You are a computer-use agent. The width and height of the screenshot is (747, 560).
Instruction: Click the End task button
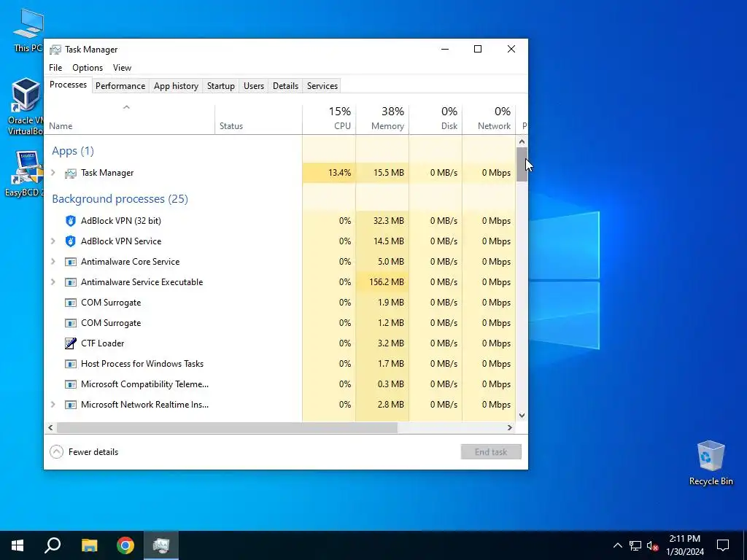click(491, 452)
